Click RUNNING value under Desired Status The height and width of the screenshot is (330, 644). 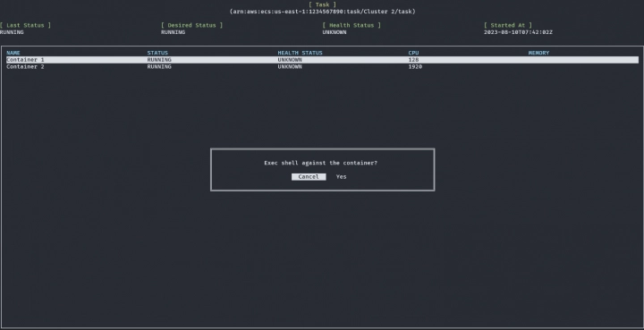coord(173,32)
